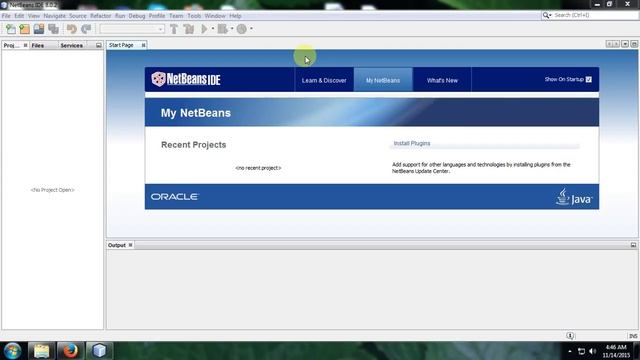
Task: Open Firefox from taskbar
Action: pyautogui.click(x=70, y=351)
